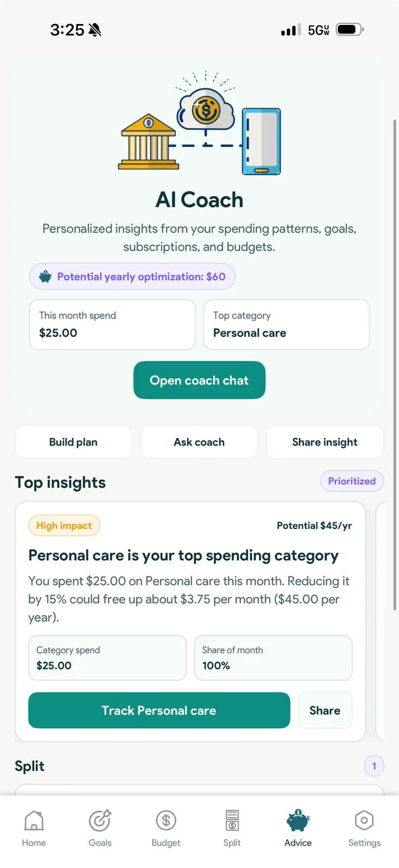
Task: Toggle the Prioritized filter pill
Action: coord(352,481)
